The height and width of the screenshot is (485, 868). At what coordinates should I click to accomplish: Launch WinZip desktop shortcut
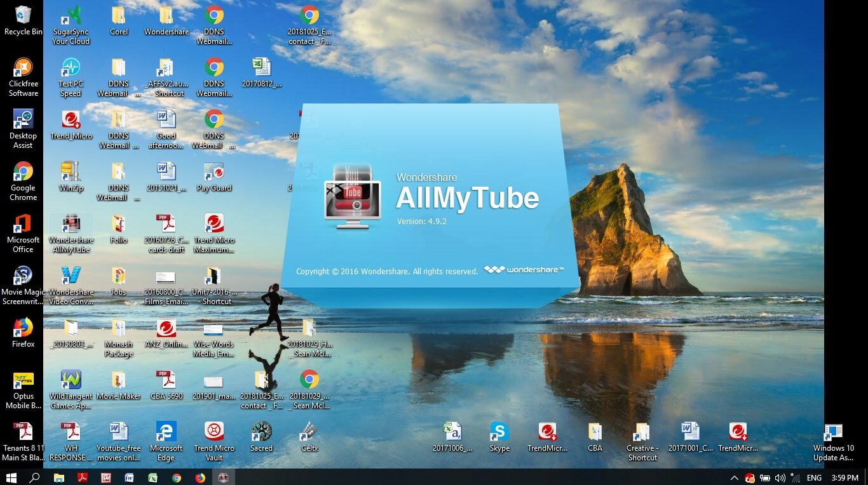(x=71, y=177)
